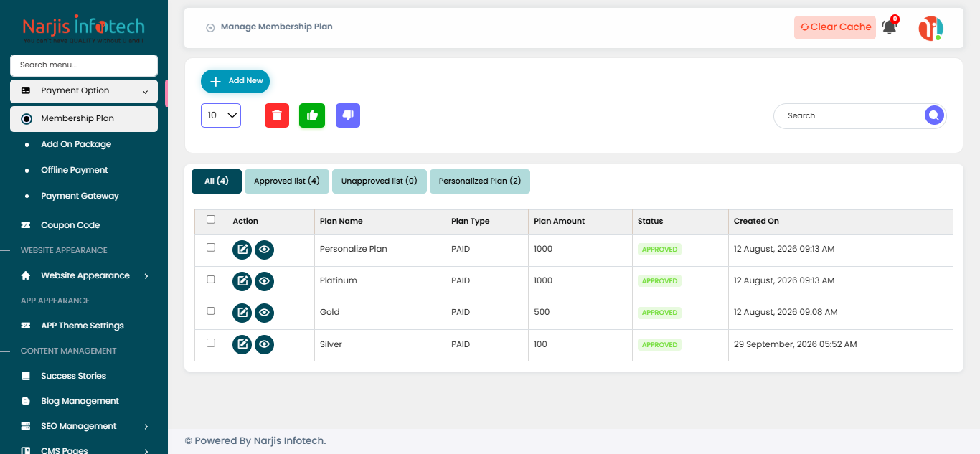Check the Platinum row checkbox

pos(211,279)
